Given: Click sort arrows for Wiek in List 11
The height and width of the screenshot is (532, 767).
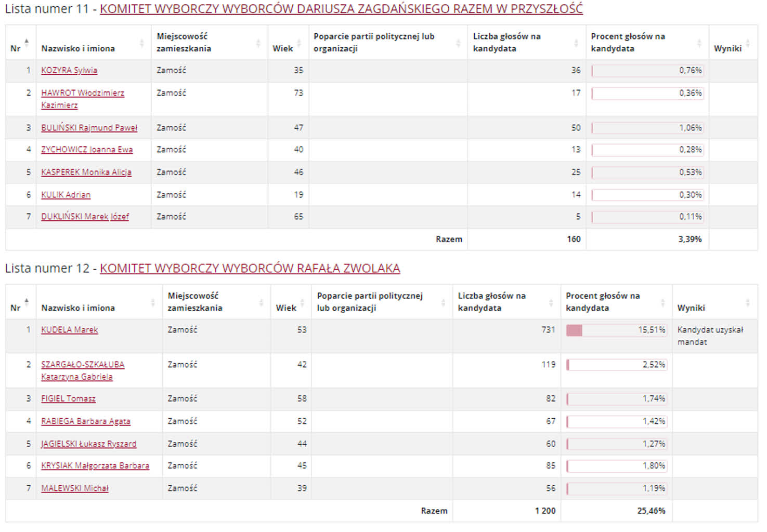Looking at the screenshot, I should (298, 43).
